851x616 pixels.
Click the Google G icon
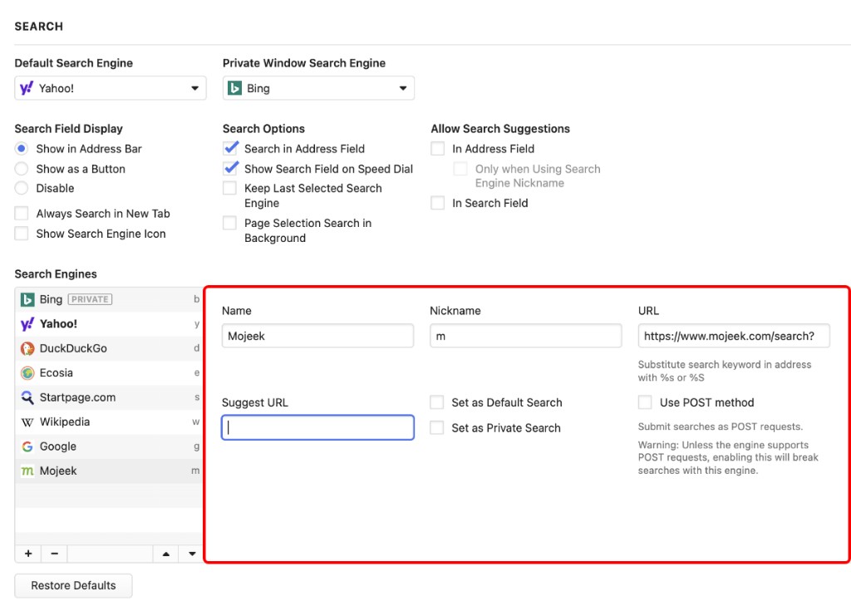[27, 446]
